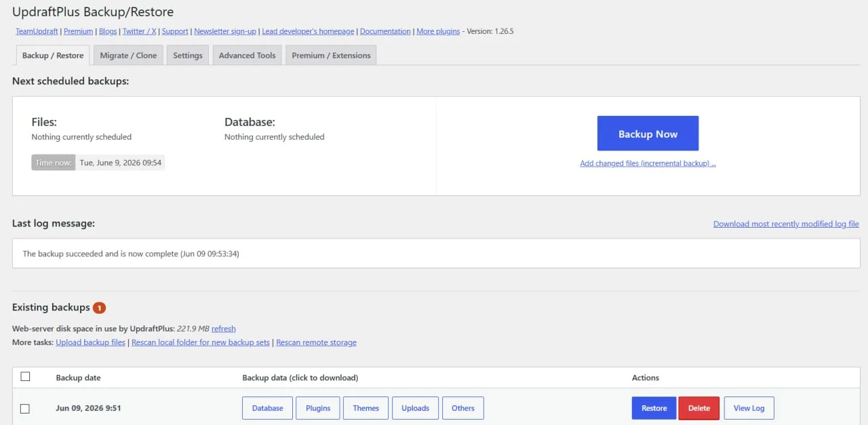
Task: Click the '221.9 MB' disk usage value
Action: (x=193, y=329)
